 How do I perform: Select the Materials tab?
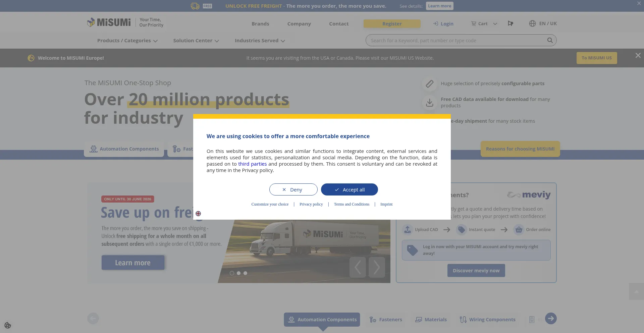click(x=431, y=320)
